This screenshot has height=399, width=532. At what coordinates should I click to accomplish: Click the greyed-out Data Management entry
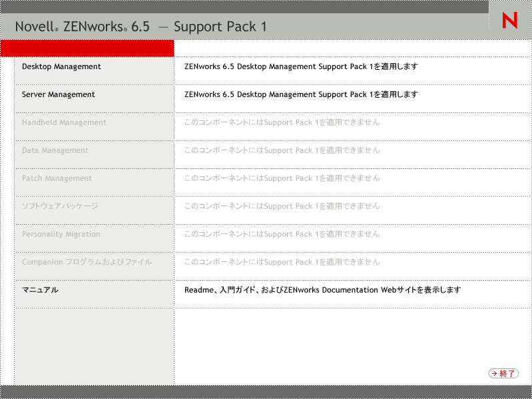click(x=55, y=150)
